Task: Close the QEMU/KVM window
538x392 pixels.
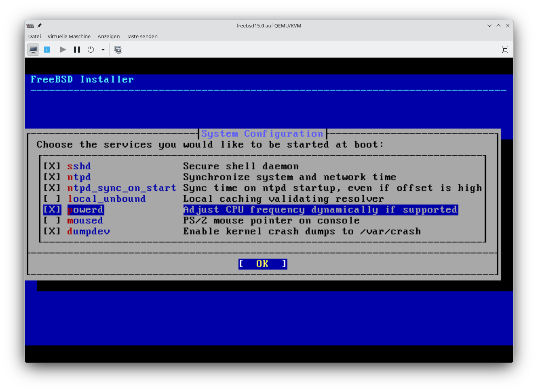Action: pos(508,26)
